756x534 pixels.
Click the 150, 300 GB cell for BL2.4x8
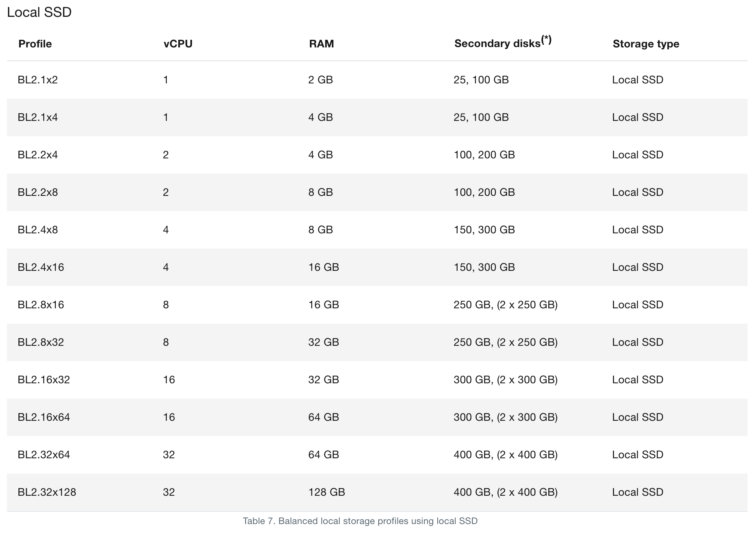[x=484, y=230]
